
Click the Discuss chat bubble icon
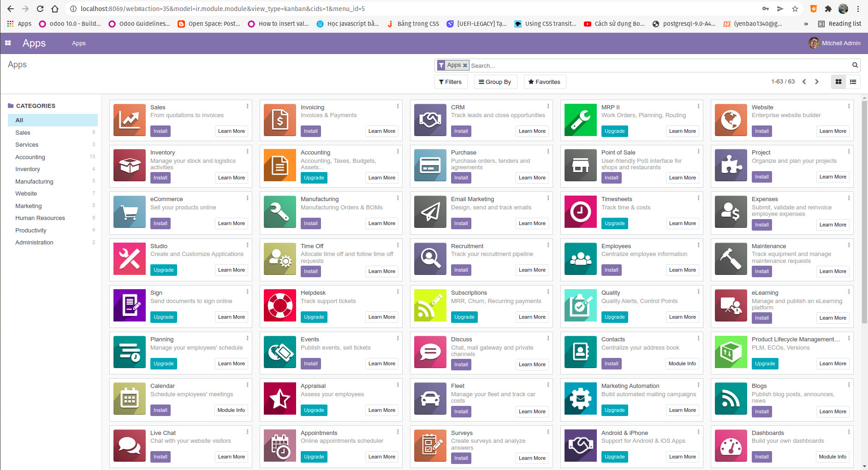tap(429, 352)
